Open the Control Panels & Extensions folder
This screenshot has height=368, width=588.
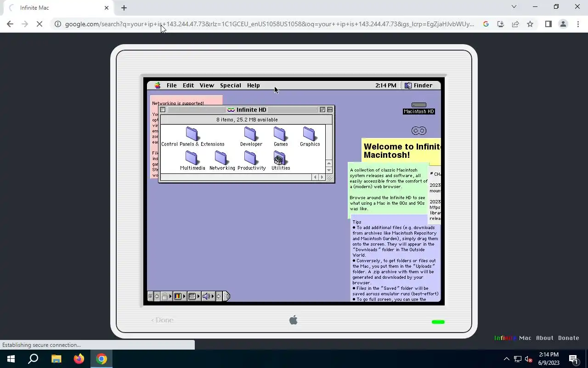point(192,137)
